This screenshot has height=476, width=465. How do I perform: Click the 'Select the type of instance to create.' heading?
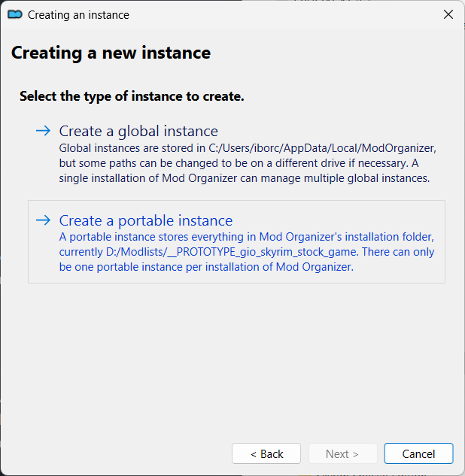point(132,96)
